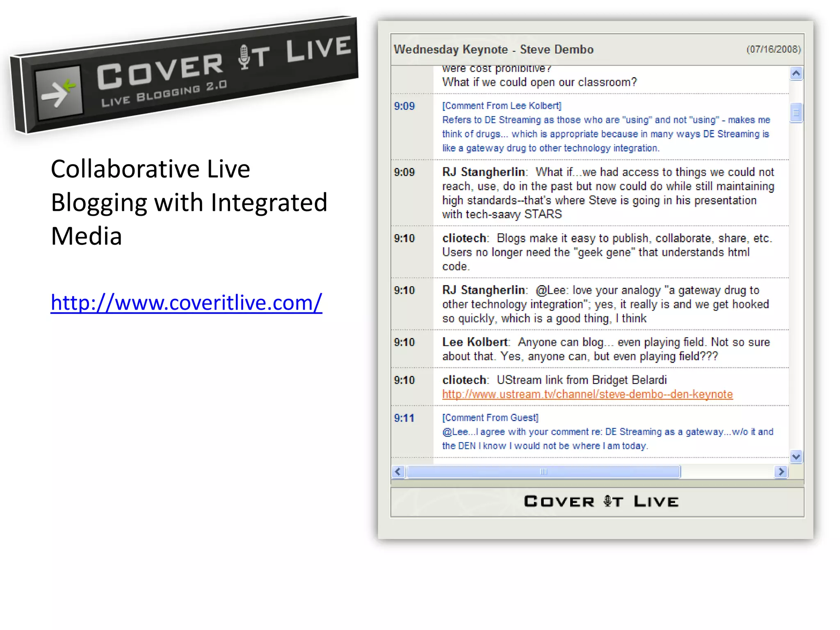The width and height of the screenshot is (840, 630).
Task: Click the scroll left arrow button
Action: click(398, 472)
